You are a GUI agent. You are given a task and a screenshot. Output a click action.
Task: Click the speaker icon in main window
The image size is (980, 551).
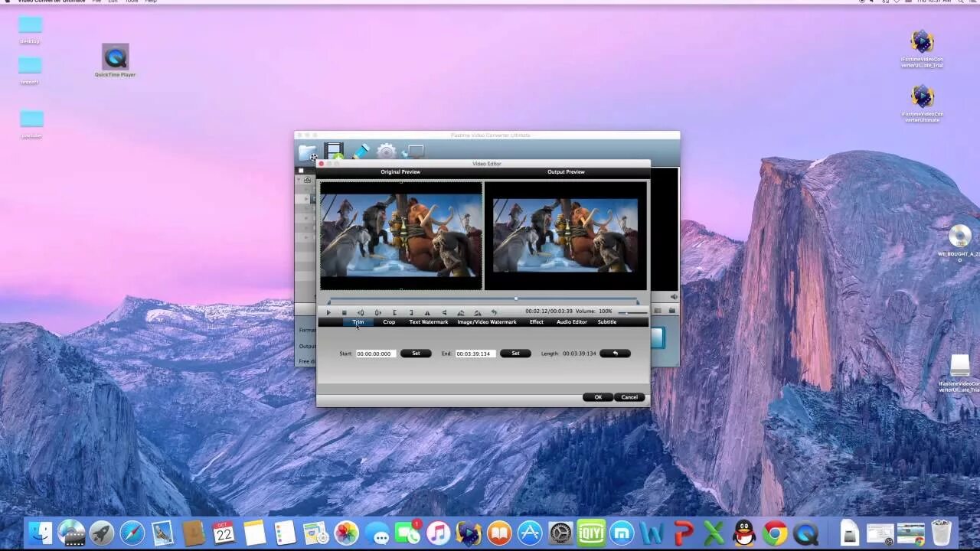(674, 297)
